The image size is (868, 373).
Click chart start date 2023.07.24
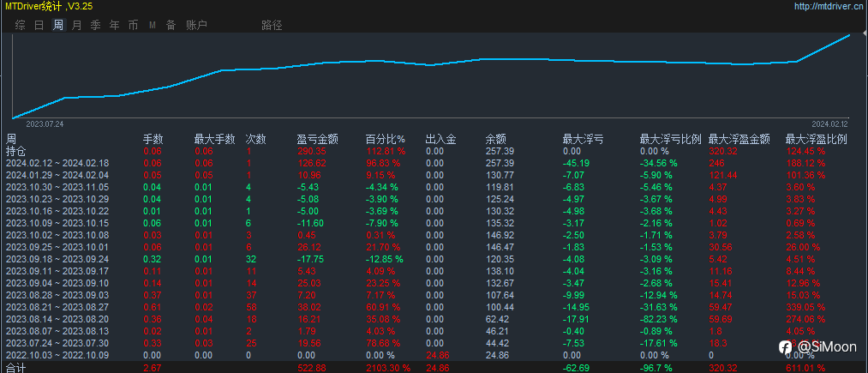[45, 124]
